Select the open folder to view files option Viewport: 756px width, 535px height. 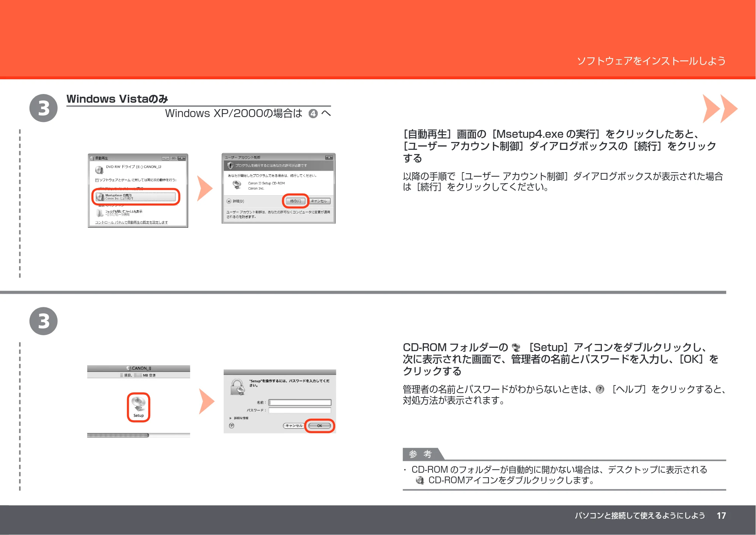pos(120,213)
